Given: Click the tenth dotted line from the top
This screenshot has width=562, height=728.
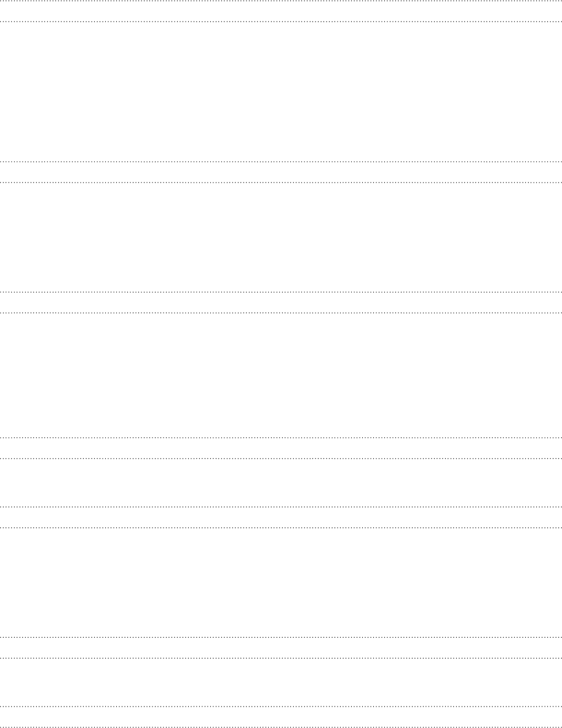Looking at the screenshot, I should coord(281,528).
